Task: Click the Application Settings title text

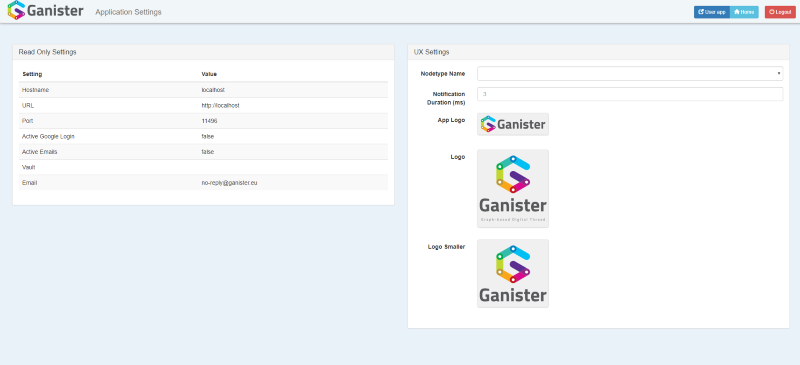Action: click(128, 12)
